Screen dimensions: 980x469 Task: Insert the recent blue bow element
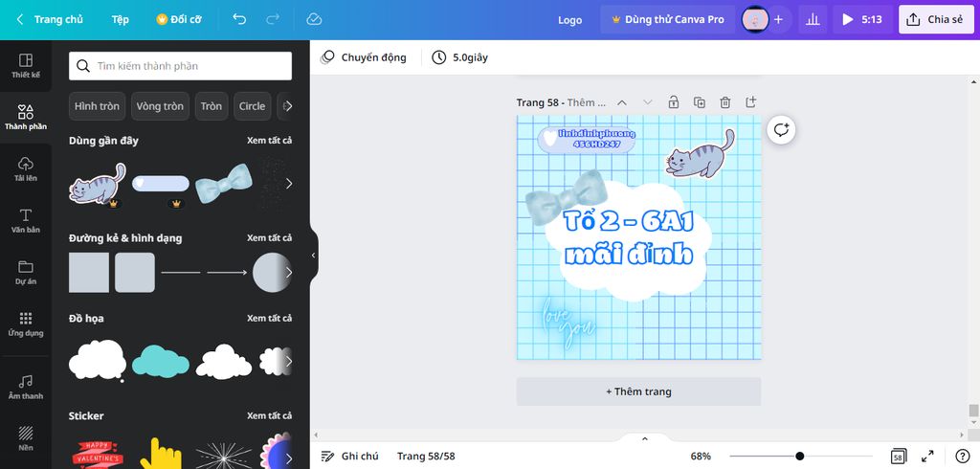pos(224,184)
